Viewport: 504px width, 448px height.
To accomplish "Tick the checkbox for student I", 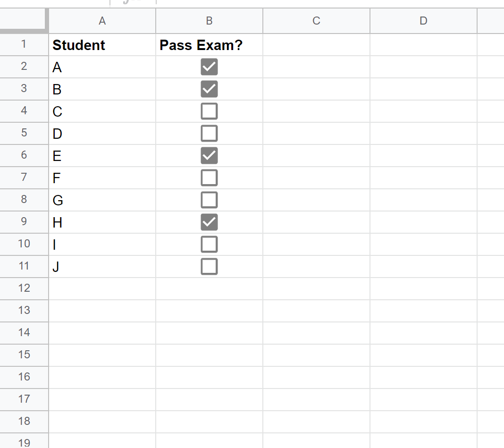I will click(209, 244).
